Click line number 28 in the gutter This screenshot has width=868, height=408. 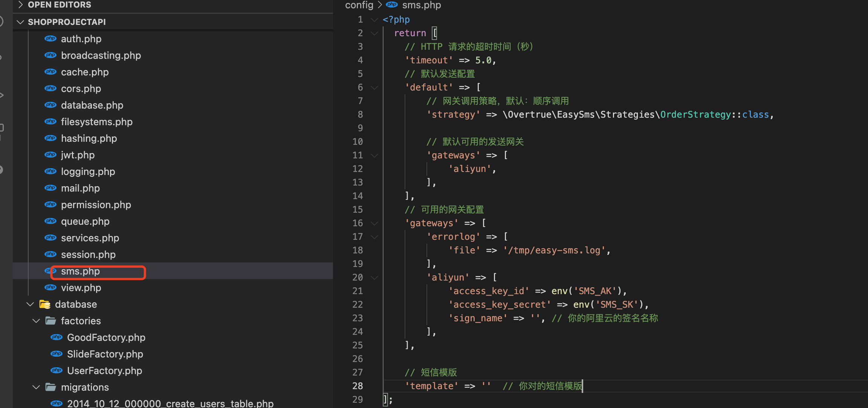click(358, 386)
